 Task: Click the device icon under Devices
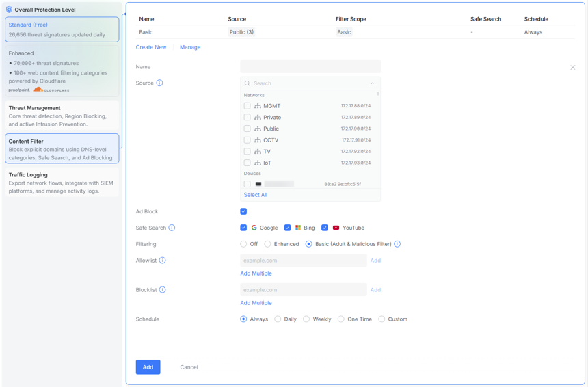[258, 184]
